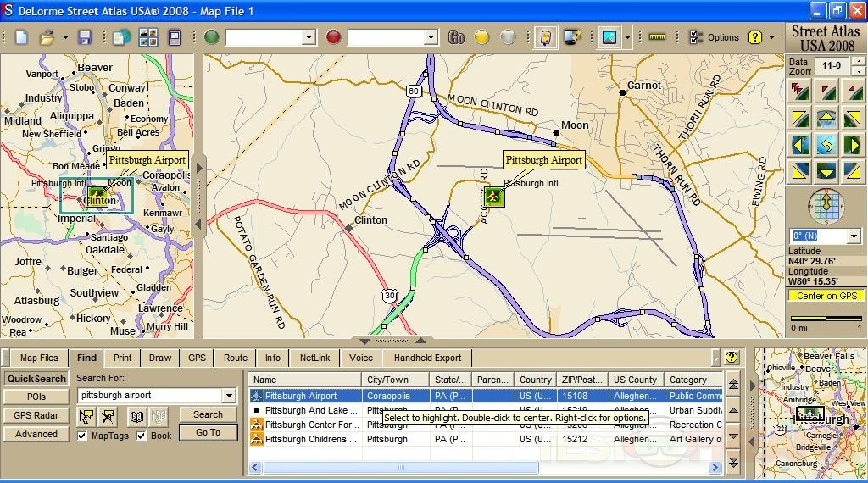868x483 pixels.
Task: Click the green Start point circle icon
Action: pyautogui.click(x=211, y=37)
